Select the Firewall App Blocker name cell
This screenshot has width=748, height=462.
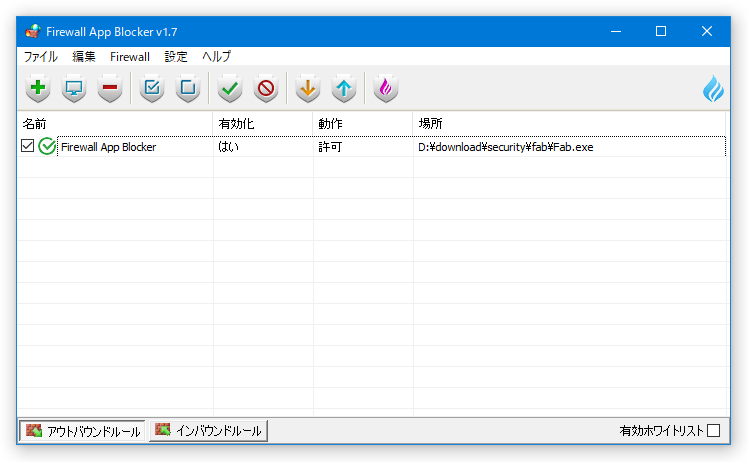click(x=109, y=147)
